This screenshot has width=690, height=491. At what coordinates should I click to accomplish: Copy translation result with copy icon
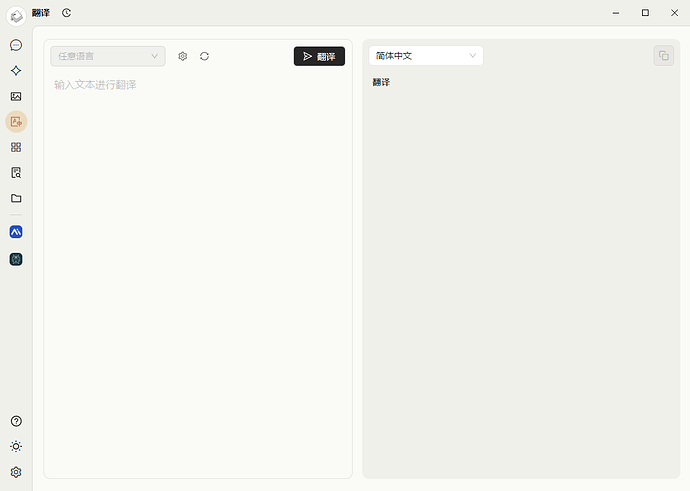[x=664, y=56]
